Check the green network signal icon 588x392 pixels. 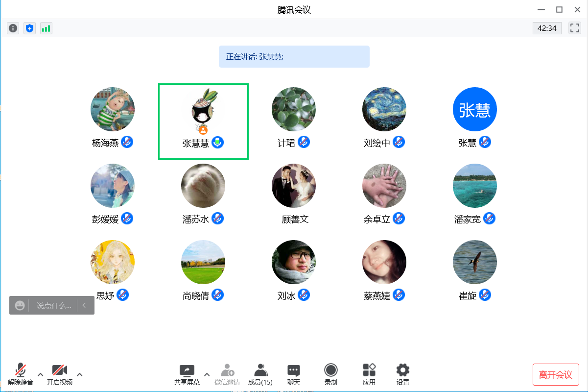pyautogui.click(x=46, y=28)
